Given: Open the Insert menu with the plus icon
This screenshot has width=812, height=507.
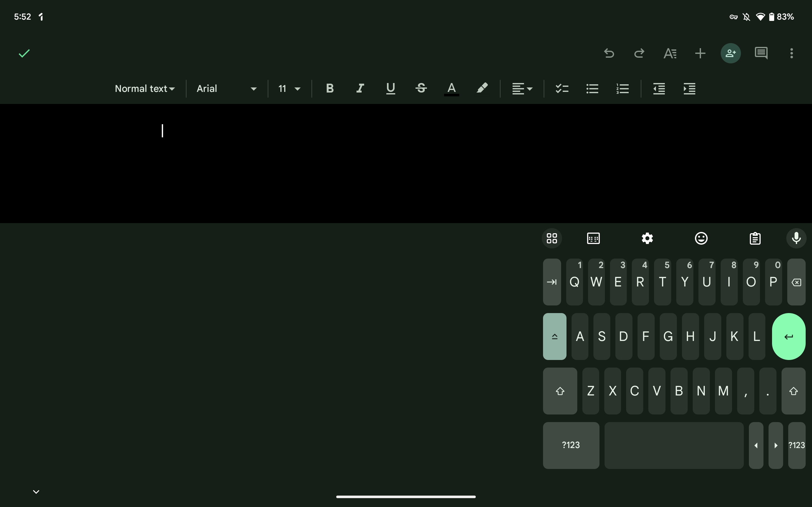Looking at the screenshot, I should pos(700,53).
